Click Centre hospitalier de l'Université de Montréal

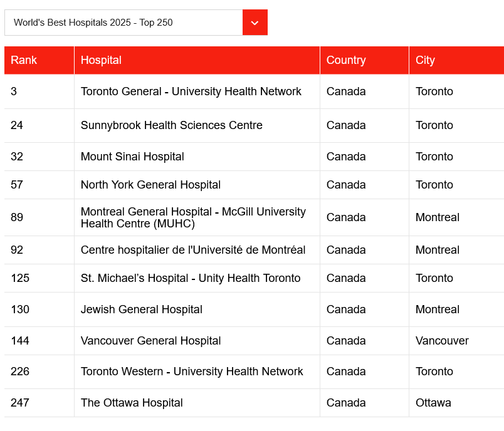click(x=192, y=250)
